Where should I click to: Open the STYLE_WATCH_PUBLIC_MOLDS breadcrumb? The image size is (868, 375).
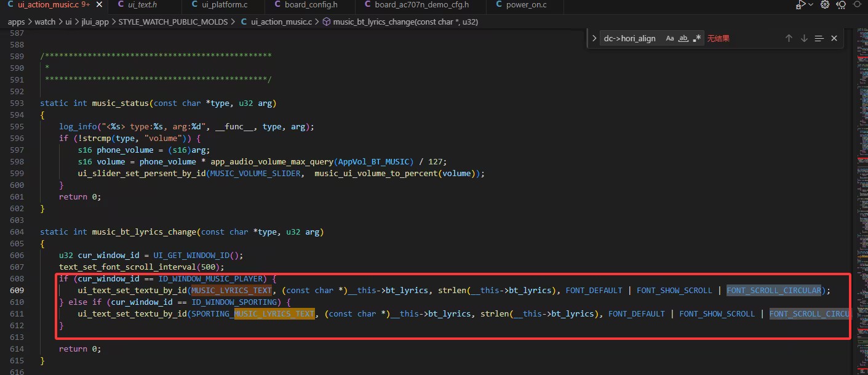(173, 22)
